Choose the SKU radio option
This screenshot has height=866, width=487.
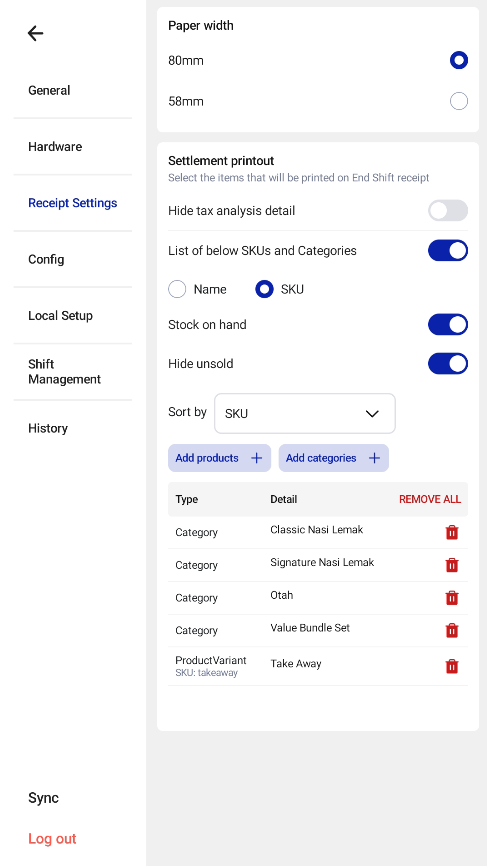pos(264,289)
